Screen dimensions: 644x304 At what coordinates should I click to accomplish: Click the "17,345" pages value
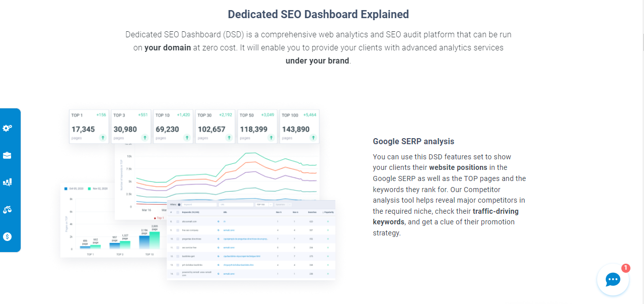tap(83, 130)
